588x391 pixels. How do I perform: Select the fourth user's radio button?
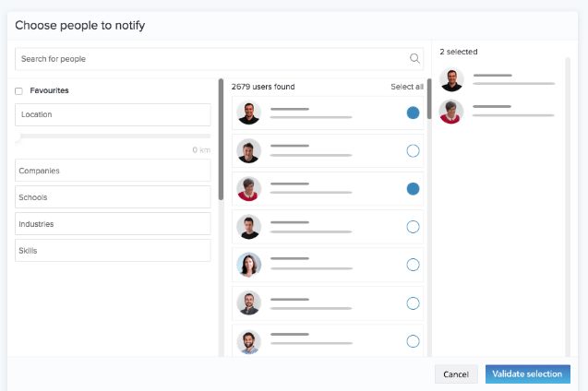point(413,227)
